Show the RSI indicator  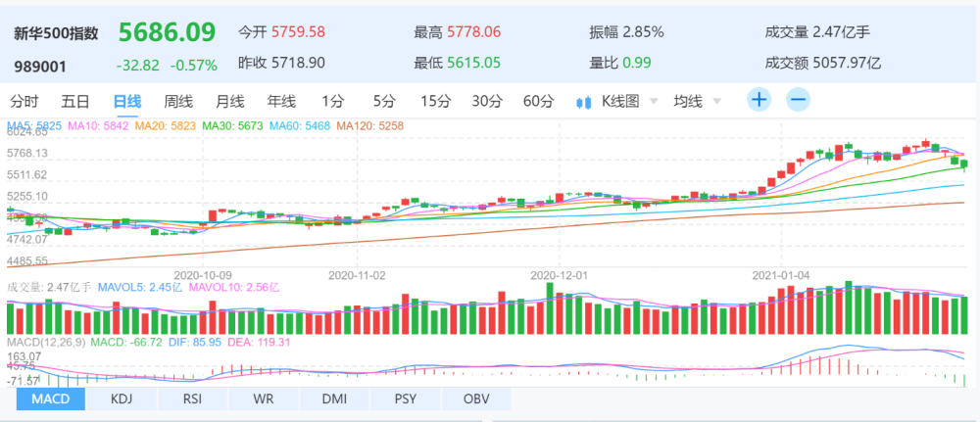point(192,399)
